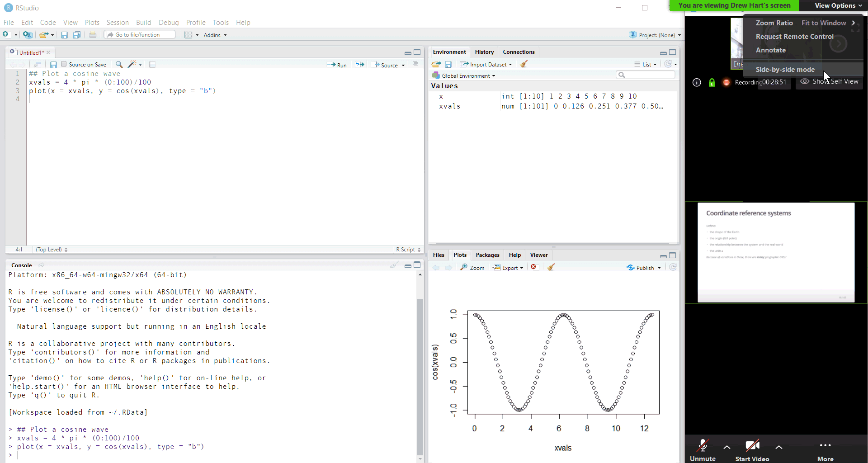The height and width of the screenshot is (463, 868).
Task: Open the code tools magic wand menu
Action: 134,65
